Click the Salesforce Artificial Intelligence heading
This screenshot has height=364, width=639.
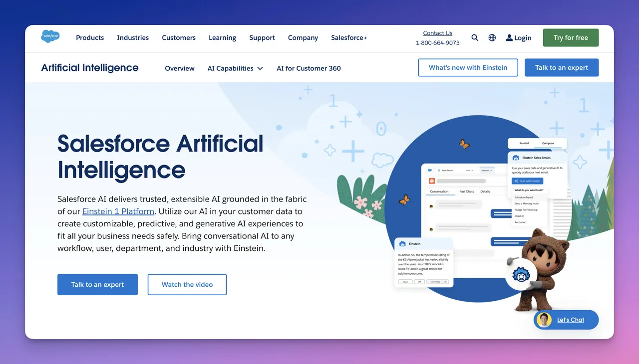(x=160, y=157)
